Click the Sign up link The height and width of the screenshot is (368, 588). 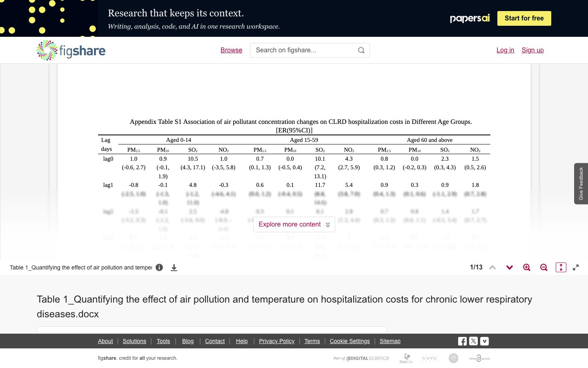pos(532,50)
